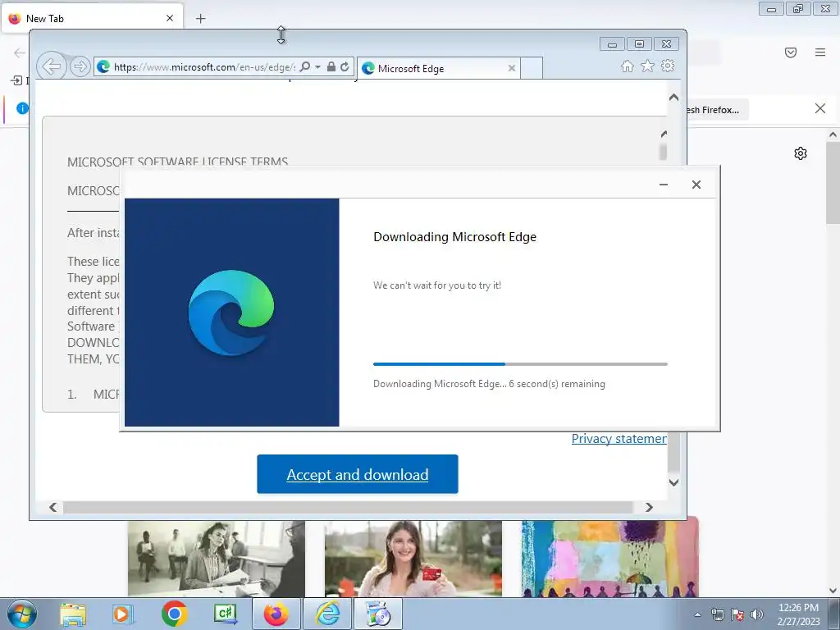This screenshot has height=630, width=840.
Task: Minimize the Edge installer dialog
Action: [x=663, y=185]
